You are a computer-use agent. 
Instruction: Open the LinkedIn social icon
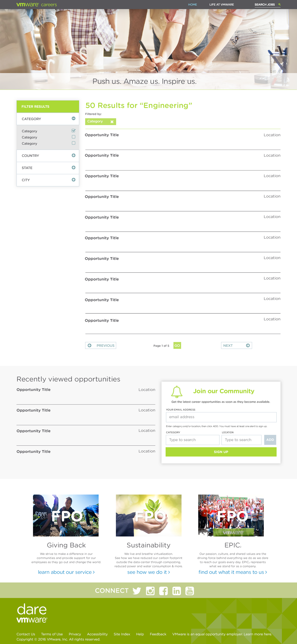pos(176,591)
